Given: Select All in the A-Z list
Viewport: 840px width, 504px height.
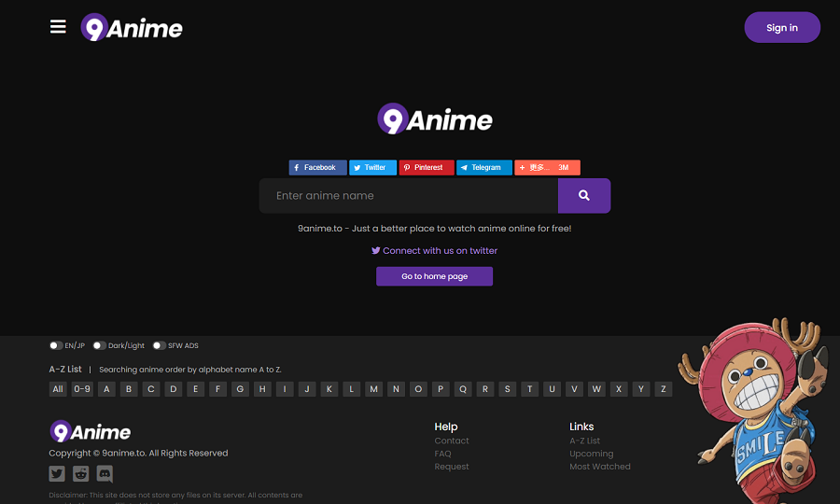Looking at the screenshot, I should pyautogui.click(x=58, y=389).
